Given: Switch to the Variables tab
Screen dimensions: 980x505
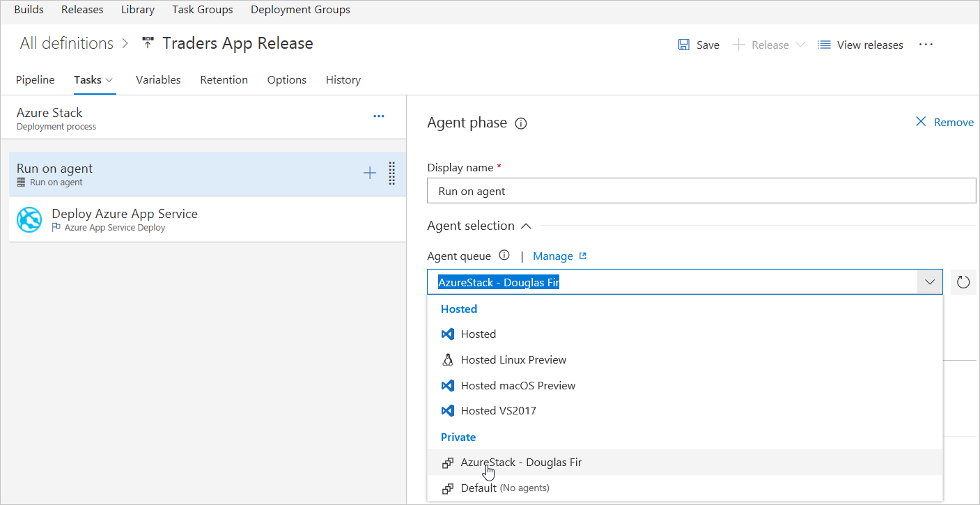Looking at the screenshot, I should coord(158,80).
